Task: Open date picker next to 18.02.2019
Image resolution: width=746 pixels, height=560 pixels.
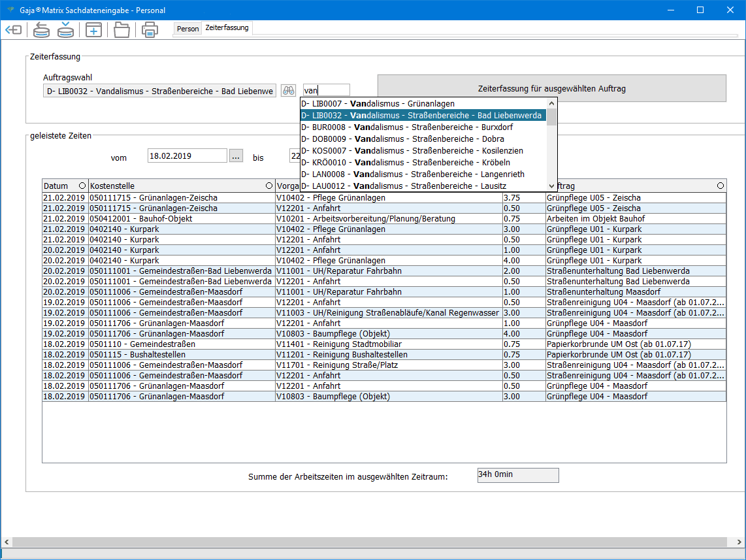Action: (236, 156)
